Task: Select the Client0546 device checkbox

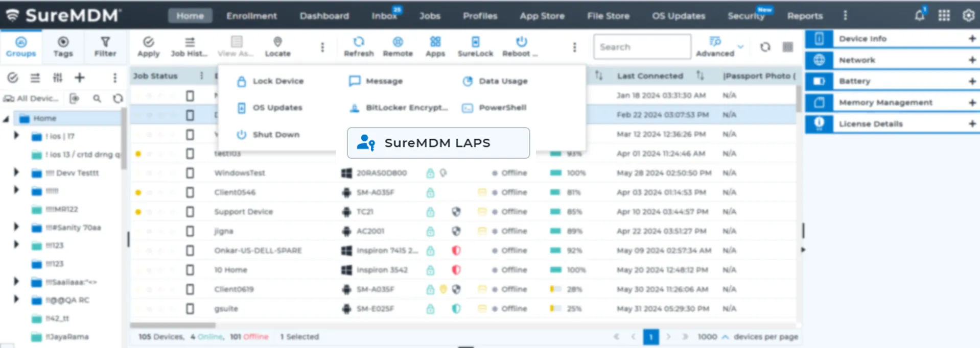Action: [x=190, y=192]
